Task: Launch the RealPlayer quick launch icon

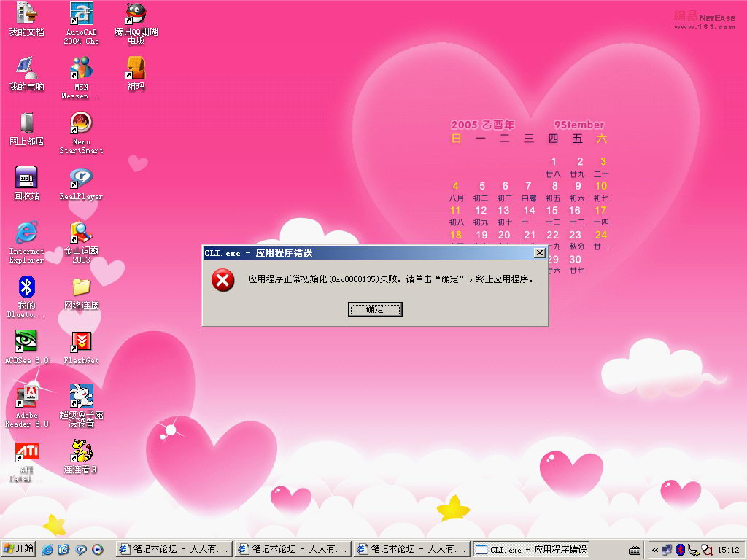Action: tap(81, 550)
